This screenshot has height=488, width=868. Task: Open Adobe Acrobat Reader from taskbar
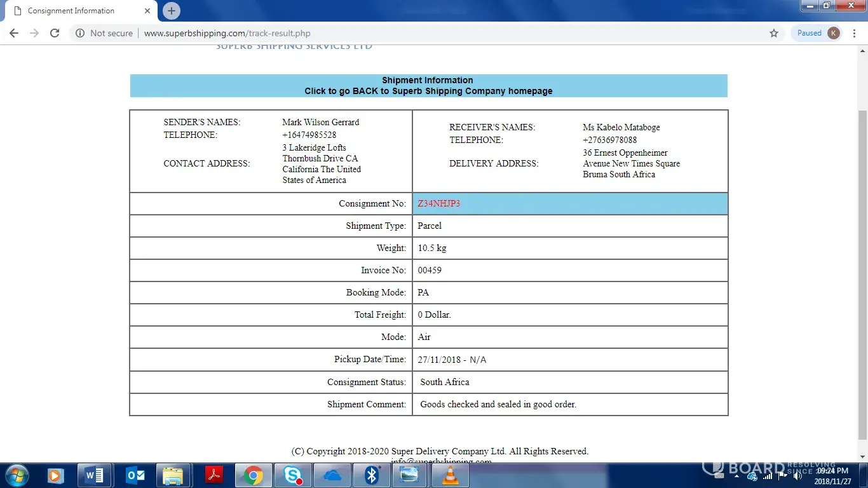pos(214,475)
